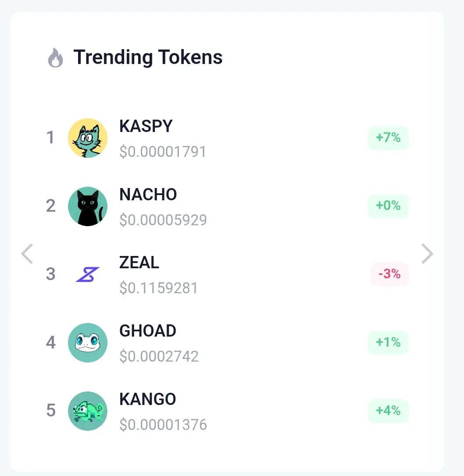464x476 pixels.
Task: Click the KANGO chameleon token icon
Action: pyautogui.click(x=87, y=411)
